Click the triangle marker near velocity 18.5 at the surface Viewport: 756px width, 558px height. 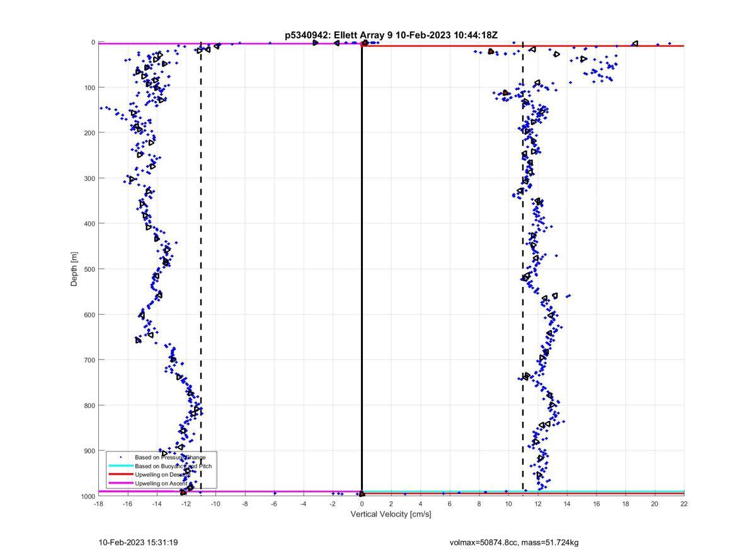click(x=635, y=44)
